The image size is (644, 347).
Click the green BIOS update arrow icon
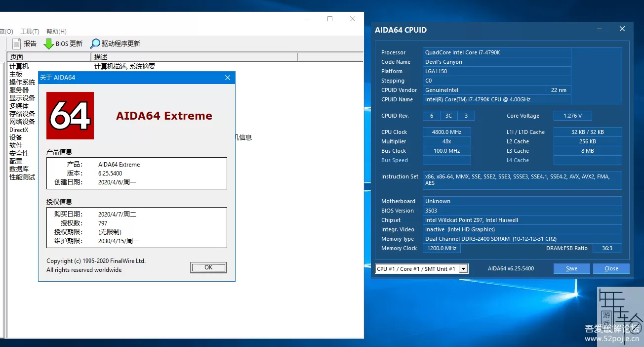pyautogui.click(x=48, y=43)
